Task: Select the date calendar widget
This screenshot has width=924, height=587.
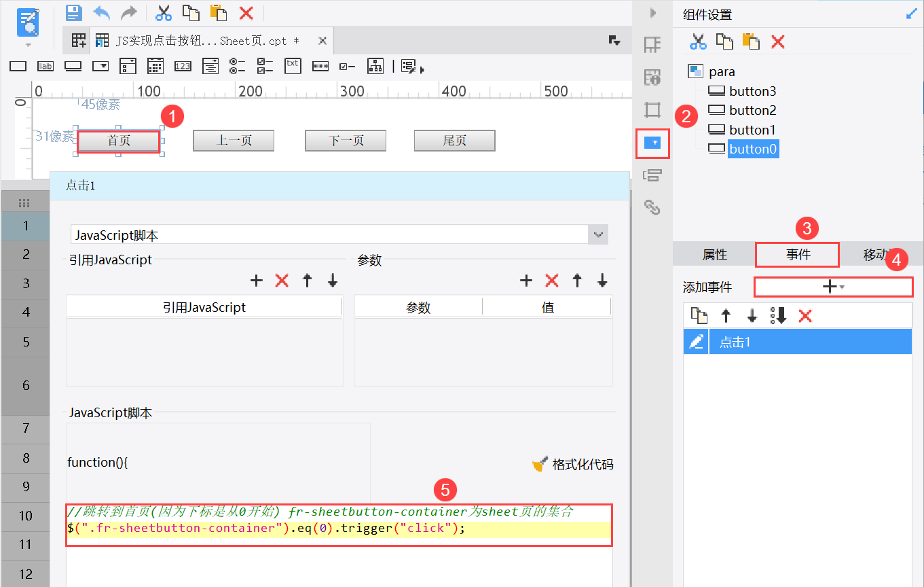Action: pos(155,66)
